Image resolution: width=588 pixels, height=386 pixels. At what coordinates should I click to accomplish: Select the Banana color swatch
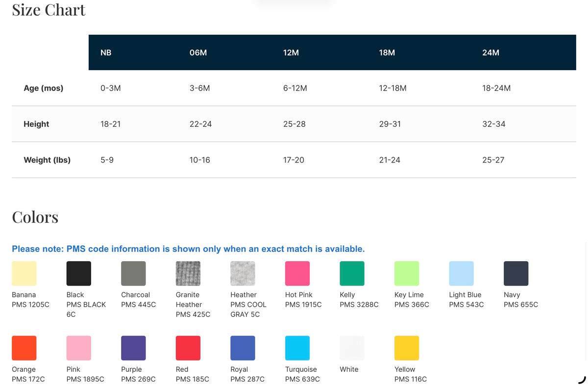pos(24,273)
